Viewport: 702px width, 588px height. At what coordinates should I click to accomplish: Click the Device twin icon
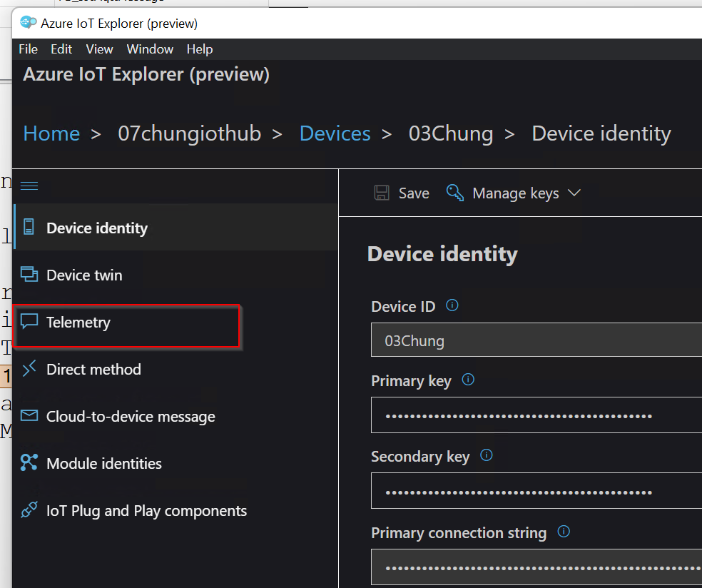tap(29, 274)
